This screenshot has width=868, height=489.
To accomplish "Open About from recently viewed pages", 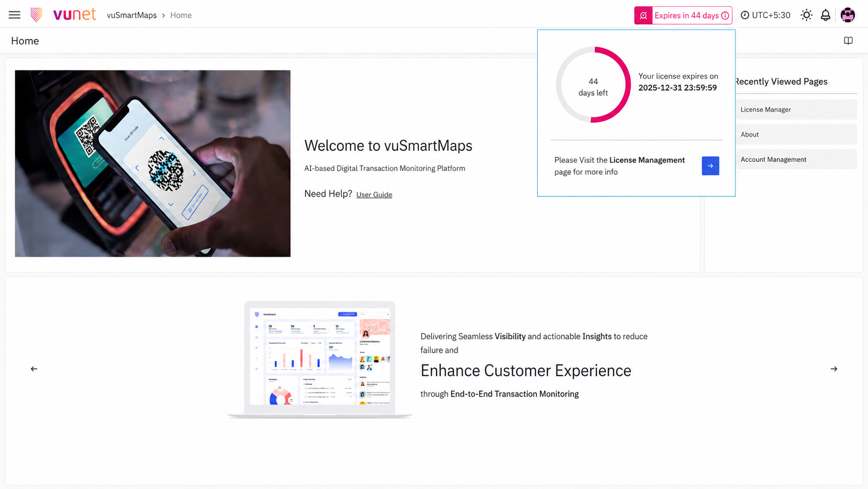I will pyautogui.click(x=796, y=135).
